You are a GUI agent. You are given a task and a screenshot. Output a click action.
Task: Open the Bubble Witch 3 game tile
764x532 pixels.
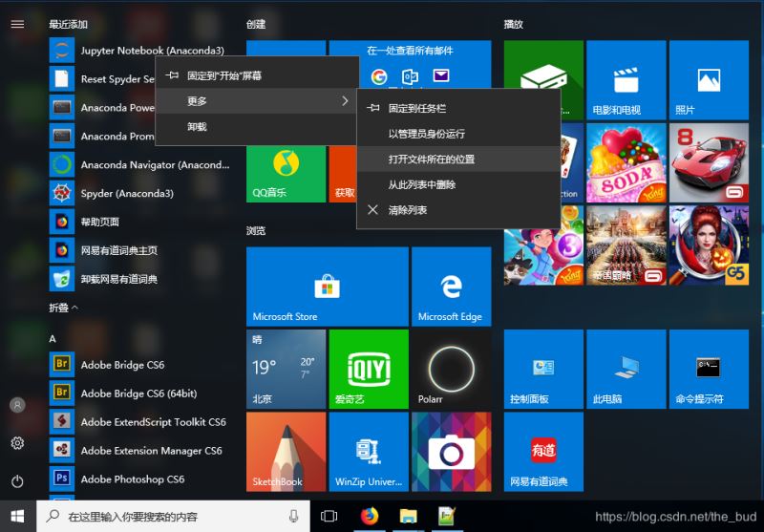543,257
